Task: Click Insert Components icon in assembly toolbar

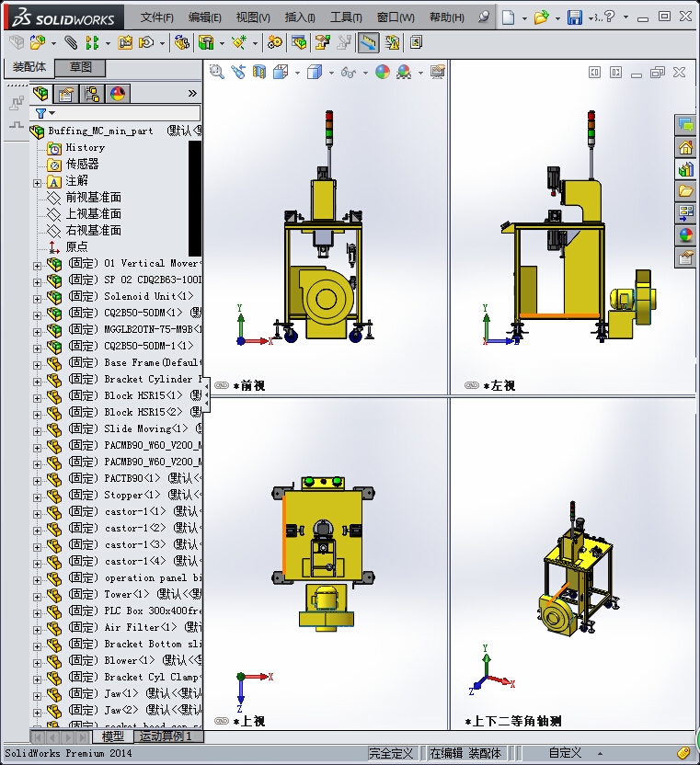Action: (x=38, y=43)
